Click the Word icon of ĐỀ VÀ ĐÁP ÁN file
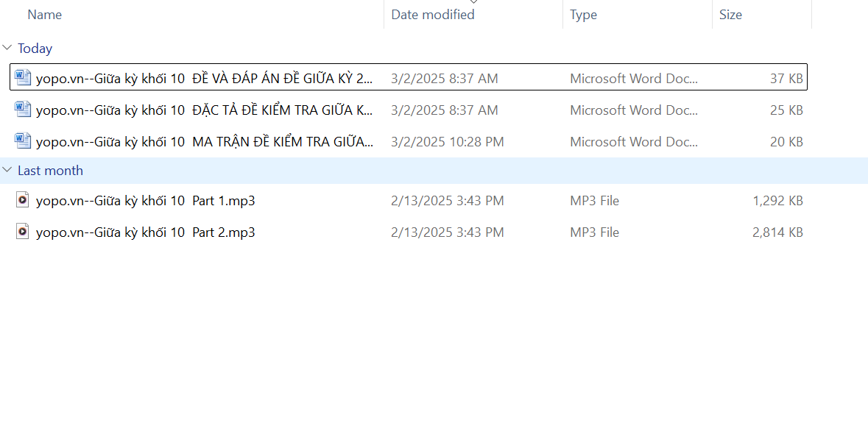 [24, 78]
